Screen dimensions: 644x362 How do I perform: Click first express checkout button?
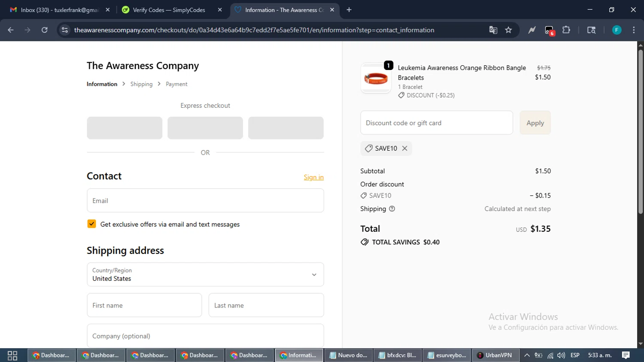[x=125, y=128]
